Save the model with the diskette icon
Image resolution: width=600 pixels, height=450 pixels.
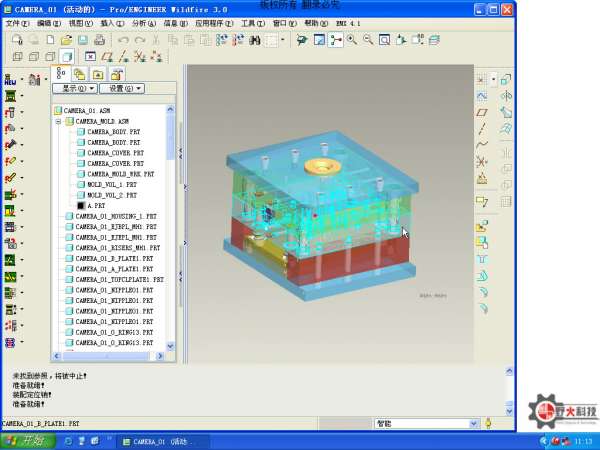pos(83,40)
